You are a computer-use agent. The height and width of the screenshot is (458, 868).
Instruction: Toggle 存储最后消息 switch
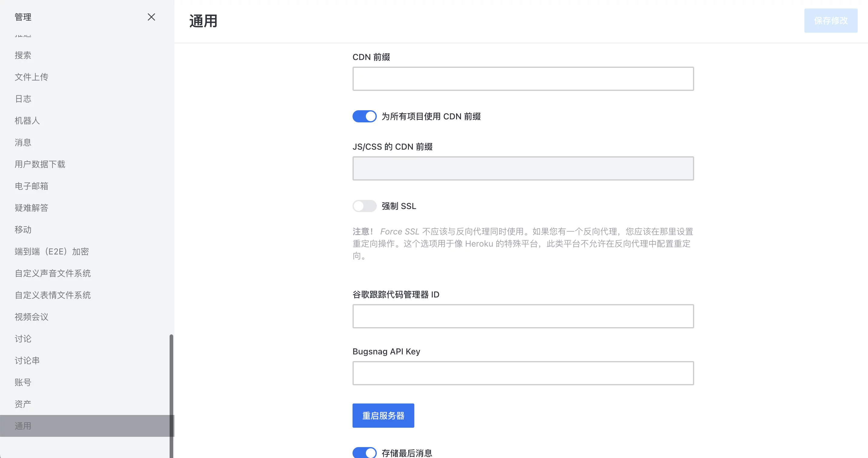tap(364, 453)
